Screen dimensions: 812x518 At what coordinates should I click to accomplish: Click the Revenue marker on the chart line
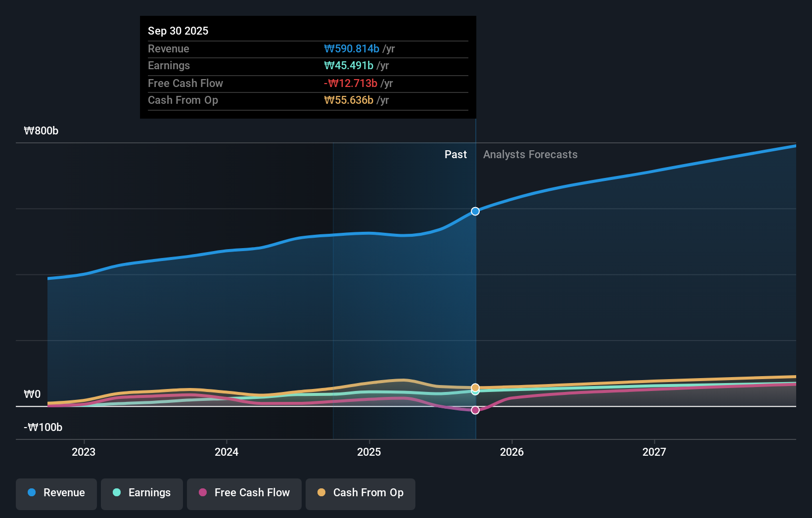coord(475,211)
